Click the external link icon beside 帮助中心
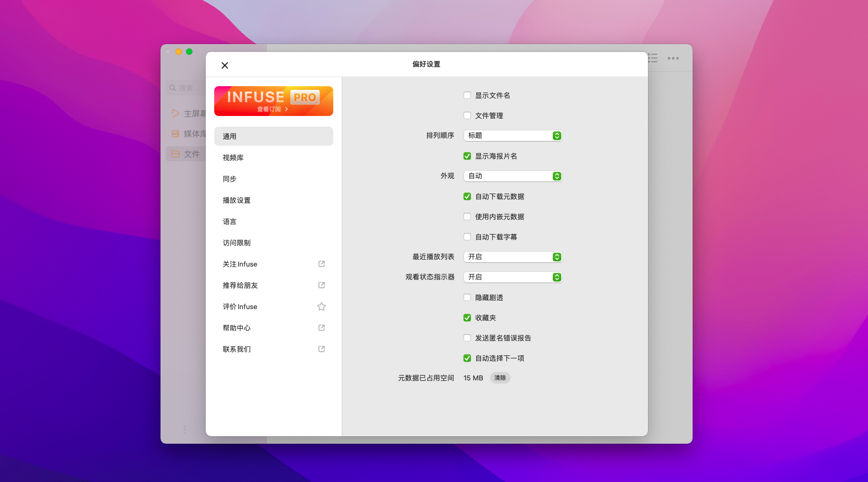868x482 pixels. 322,328
